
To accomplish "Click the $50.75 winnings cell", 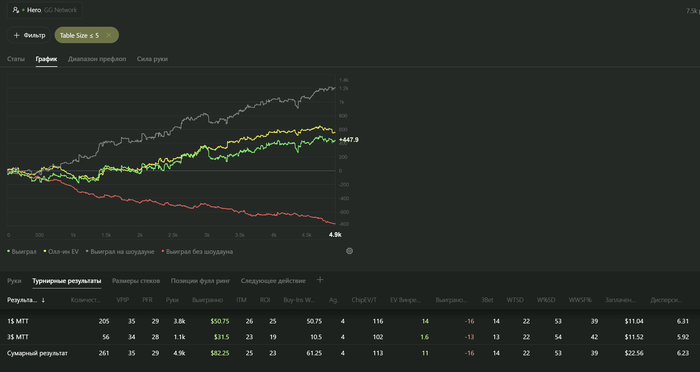I will pos(220,321).
